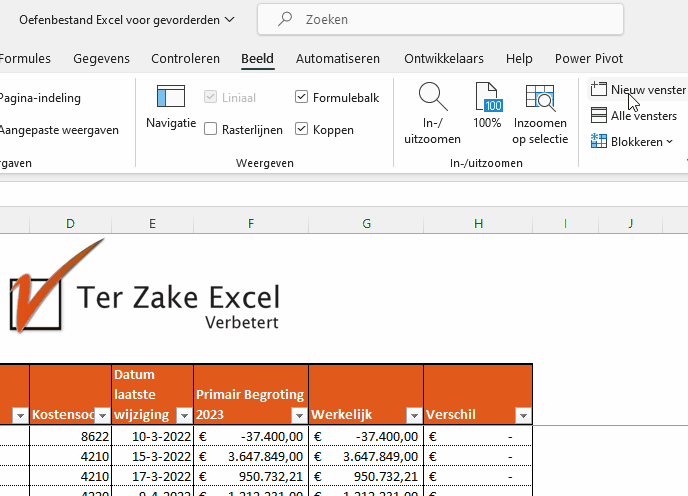Click Inzoomen op selectie icon

point(540,97)
